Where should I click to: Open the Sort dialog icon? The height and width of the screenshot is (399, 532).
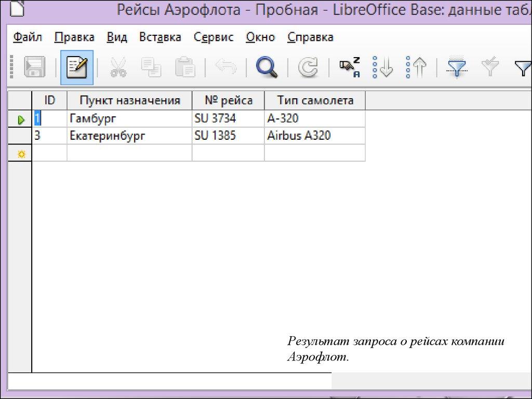(x=350, y=68)
